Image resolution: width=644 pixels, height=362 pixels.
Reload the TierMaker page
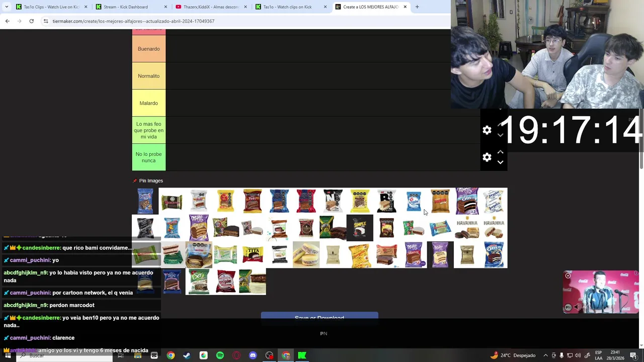[x=31, y=21]
